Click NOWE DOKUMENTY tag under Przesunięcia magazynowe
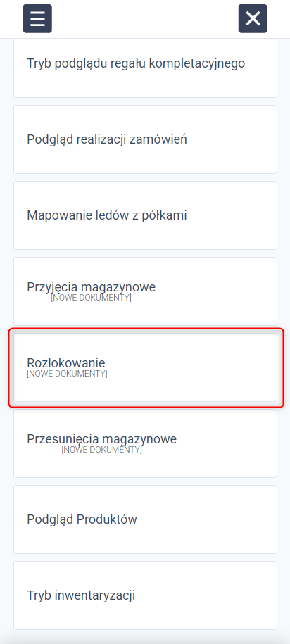The image size is (290, 644). [102, 450]
